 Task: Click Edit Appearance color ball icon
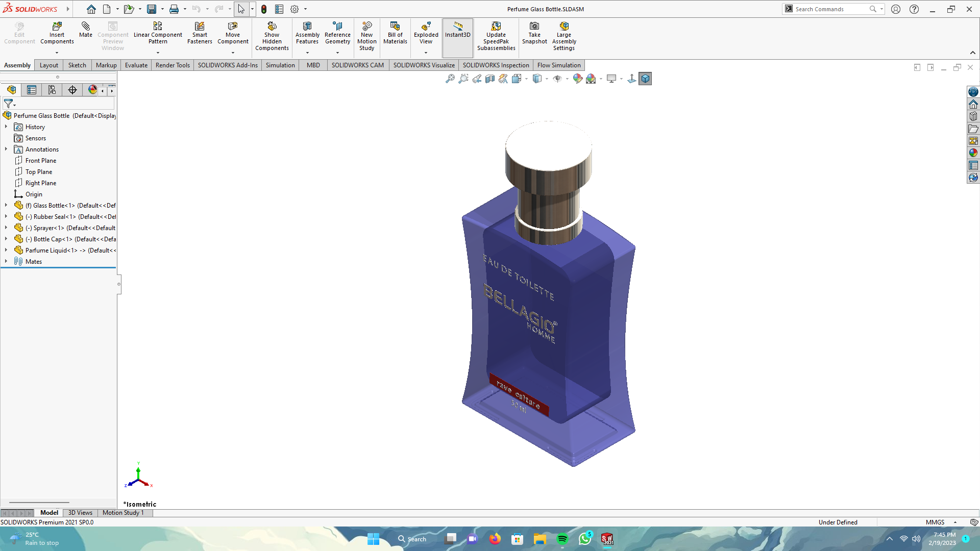pos(577,79)
